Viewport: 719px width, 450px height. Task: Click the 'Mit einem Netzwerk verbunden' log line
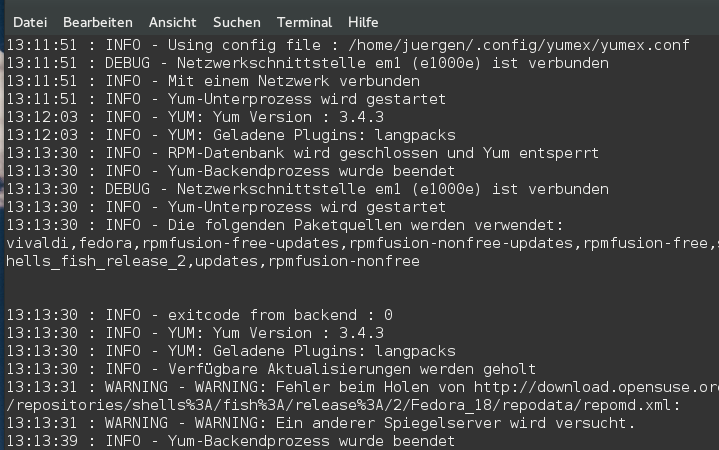click(213, 81)
